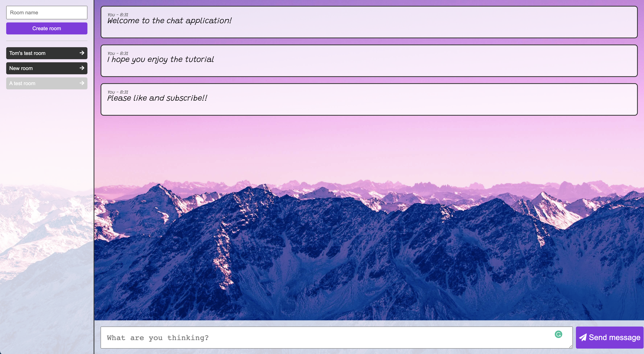The image size is (644, 354).
Task: Click the arrow icon on New room
Action: pyautogui.click(x=82, y=68)
